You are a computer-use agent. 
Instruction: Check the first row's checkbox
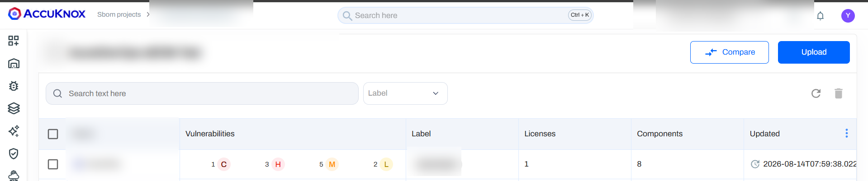(x=53, y=164)
